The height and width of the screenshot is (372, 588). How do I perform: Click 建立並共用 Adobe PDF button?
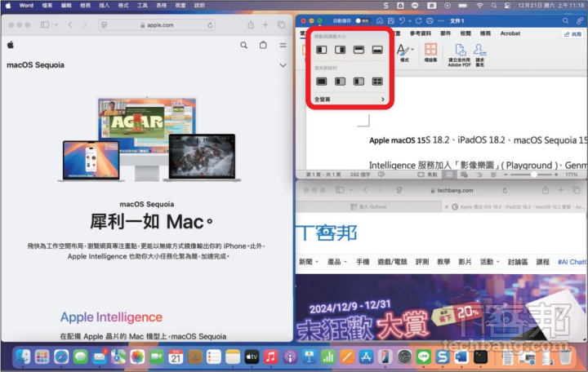[x=459, y=55]
